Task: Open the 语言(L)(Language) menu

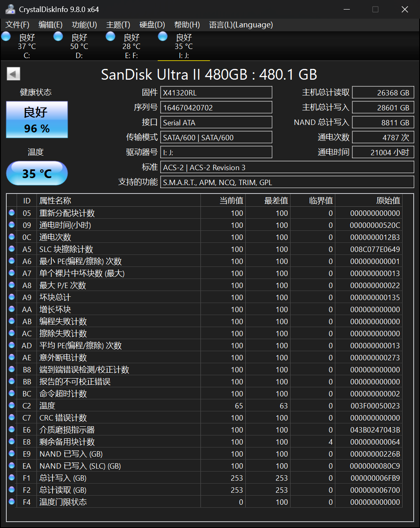Action: click(241, 25)
